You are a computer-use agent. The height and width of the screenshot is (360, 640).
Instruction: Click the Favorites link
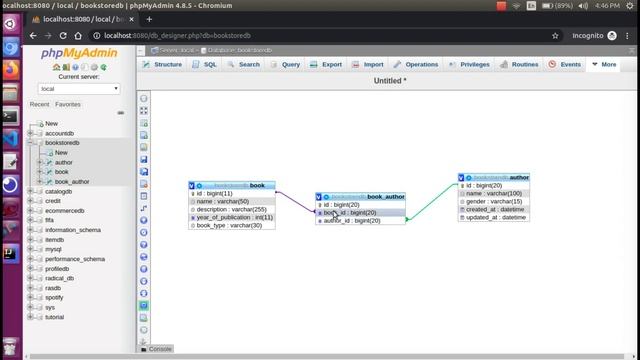(68, 104)
